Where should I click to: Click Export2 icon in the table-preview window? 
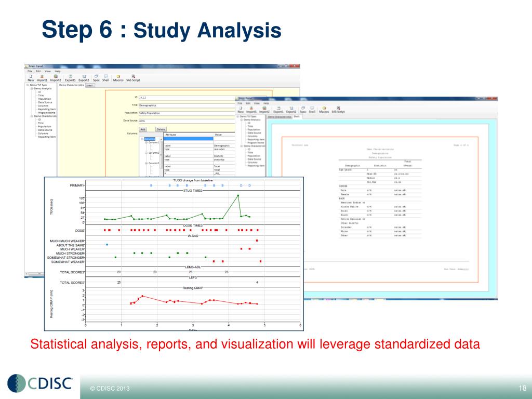pyautogui.click(x=291, y=110)
